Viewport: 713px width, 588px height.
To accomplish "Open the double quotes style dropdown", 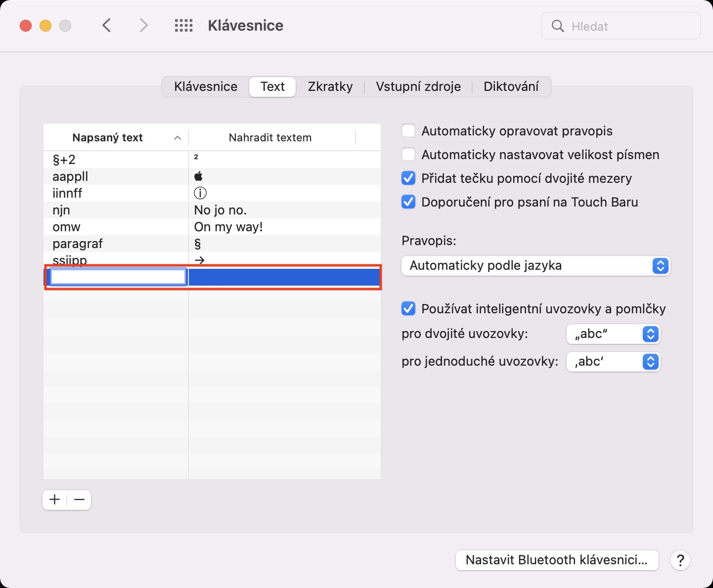I will (613, 334).
